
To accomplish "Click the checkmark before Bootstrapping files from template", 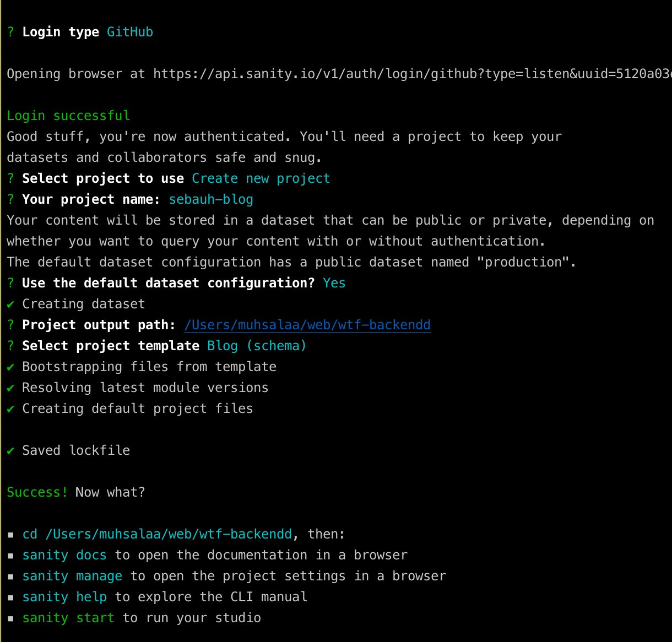I will coord(10,367).
